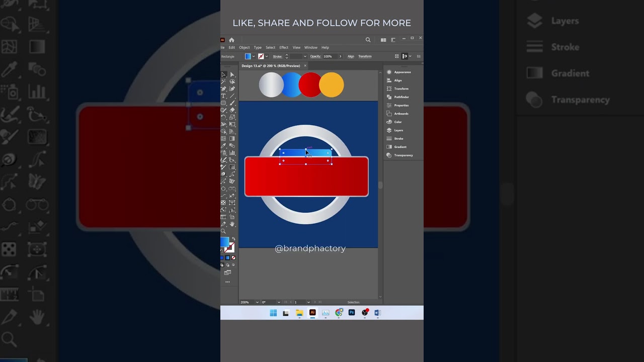The image size is (644, 362).
Task: Switch paint mode to Gradient
Action: 227,258
